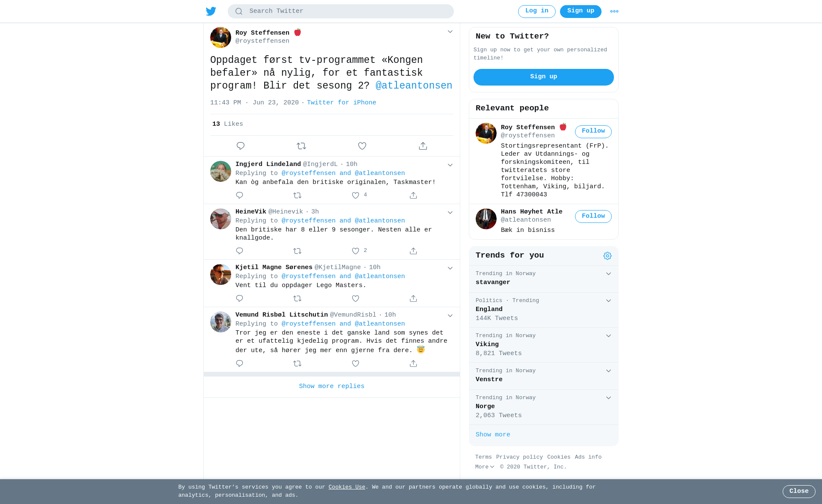Open chevron menu on HeineVik's reply
Screen dimensions: 822x504
pyautogui.click(x=450, y=213)
